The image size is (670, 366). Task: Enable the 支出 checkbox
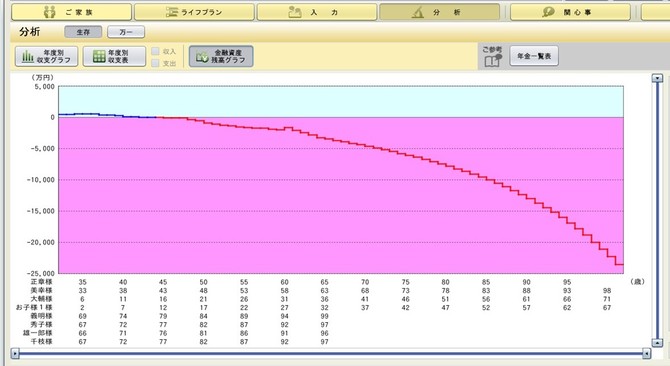pyautogui.click(x=156, y=63)
